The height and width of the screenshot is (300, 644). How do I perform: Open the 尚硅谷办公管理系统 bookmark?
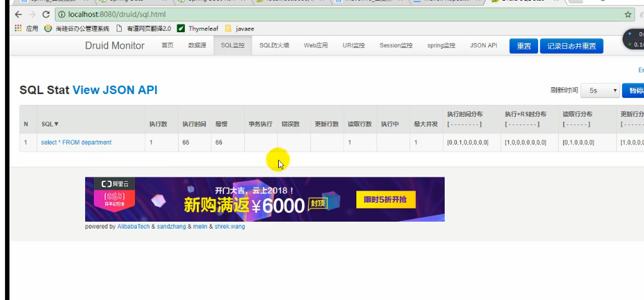[x=77, y=28]
